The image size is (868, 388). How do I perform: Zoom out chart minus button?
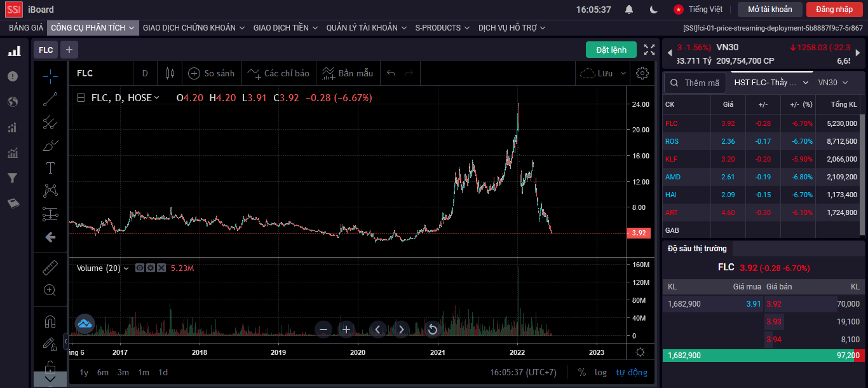pyautogui.click(x=323, y=329)
